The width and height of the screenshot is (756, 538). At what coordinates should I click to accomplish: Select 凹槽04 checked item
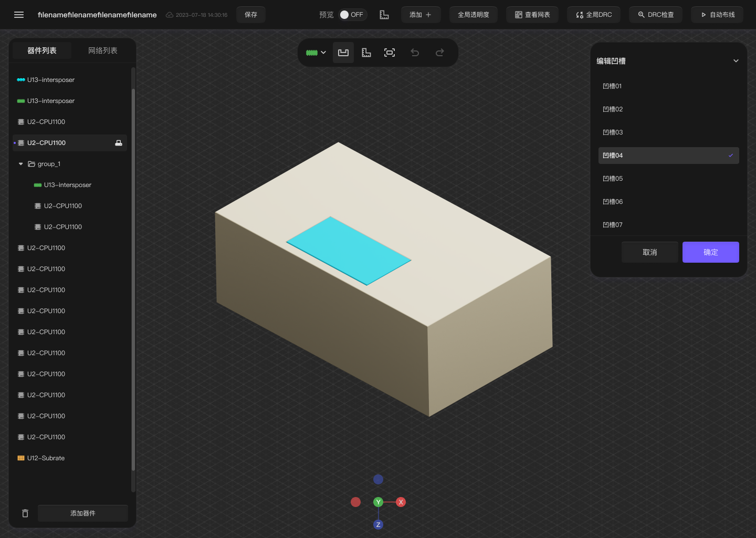coord(668,156)
